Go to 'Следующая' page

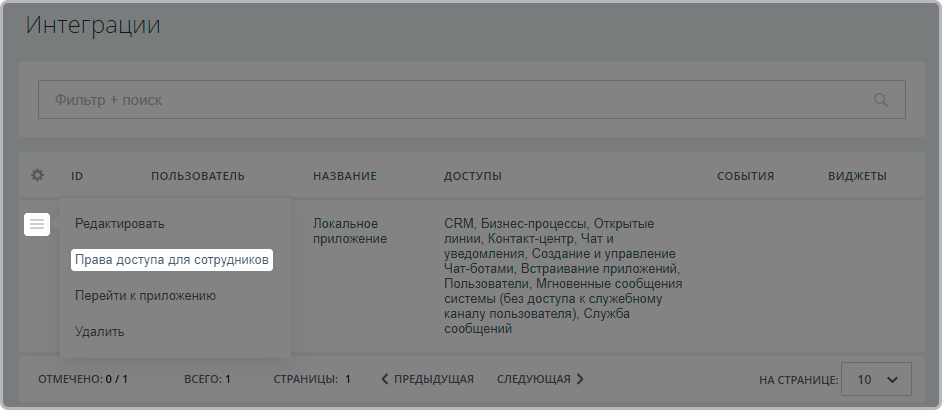point(540,379)
